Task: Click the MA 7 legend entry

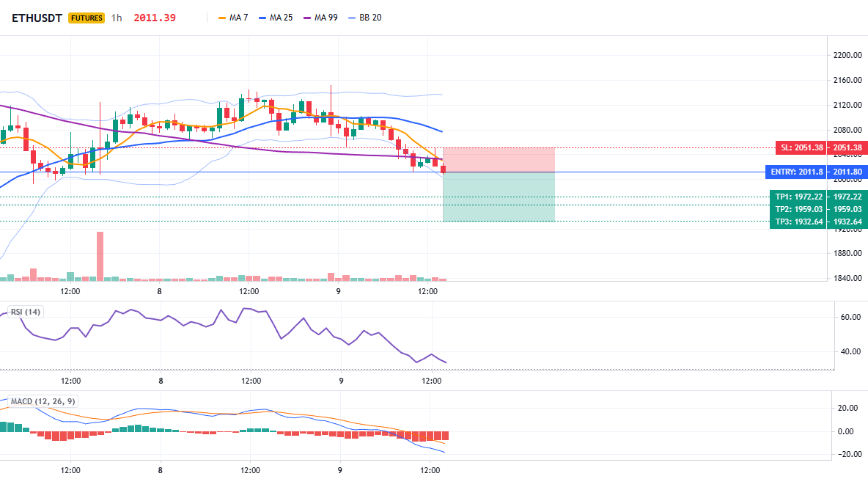Action: tap(233, 18)
